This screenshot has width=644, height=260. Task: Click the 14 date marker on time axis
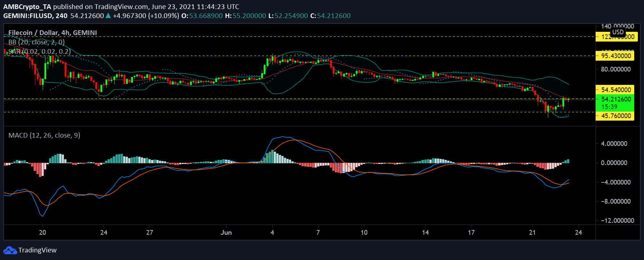click(425, 233)
